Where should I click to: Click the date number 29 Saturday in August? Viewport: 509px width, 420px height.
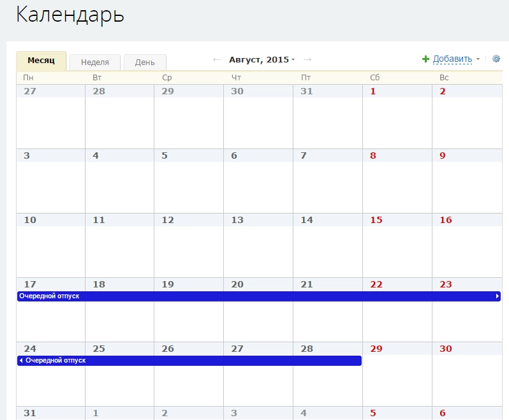(x=376, y=349)
